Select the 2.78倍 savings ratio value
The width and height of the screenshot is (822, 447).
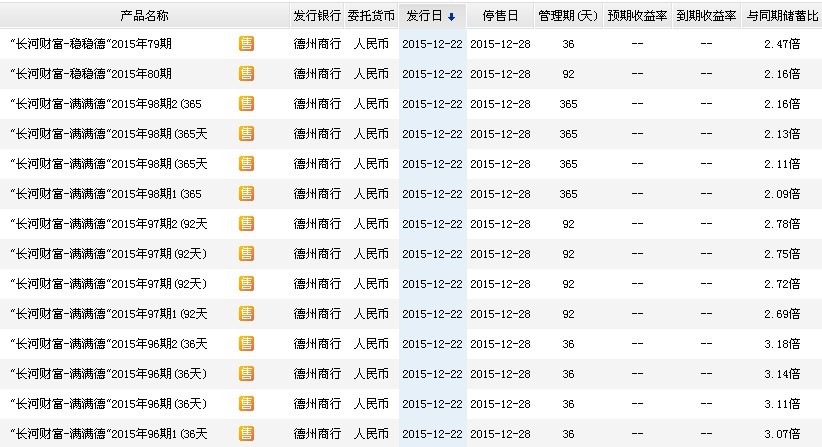coord(782,224)
